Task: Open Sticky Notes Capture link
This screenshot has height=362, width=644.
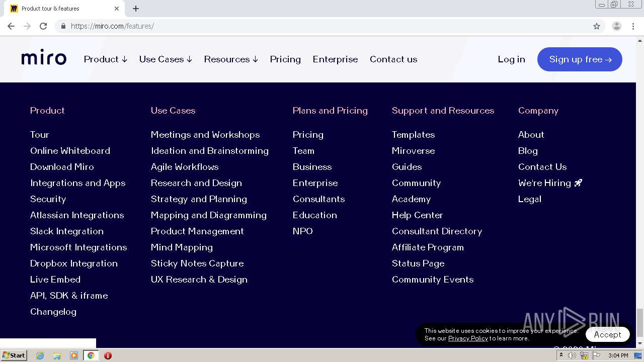Action: tap(197, 263)
